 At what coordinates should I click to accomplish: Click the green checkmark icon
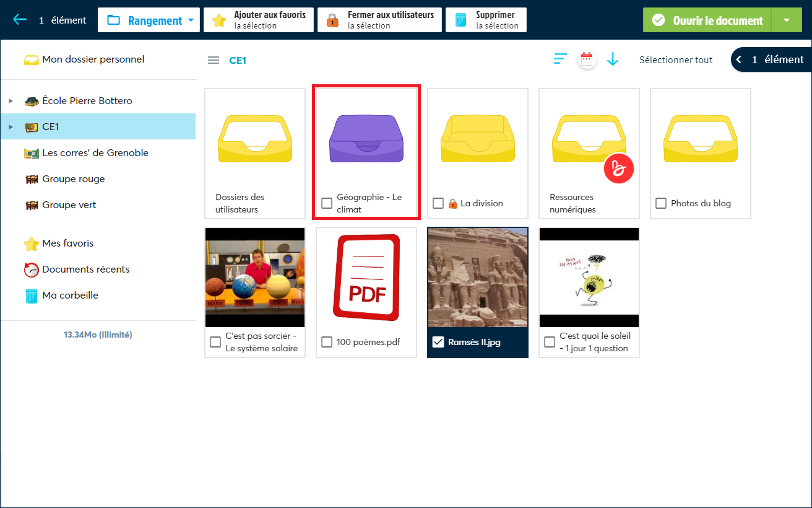(x=659, y=20)
